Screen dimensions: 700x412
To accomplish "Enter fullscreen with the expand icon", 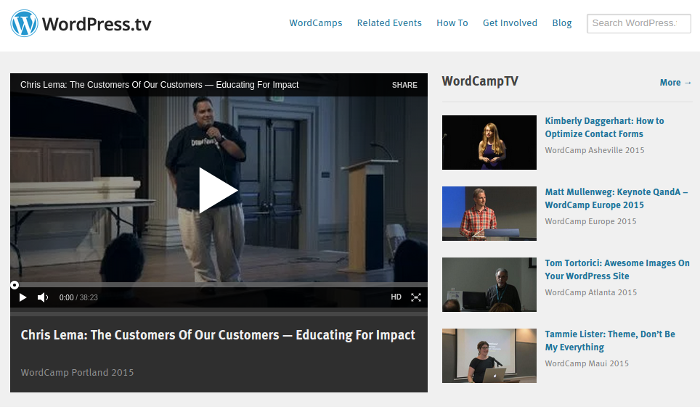I will click(416, 297).
